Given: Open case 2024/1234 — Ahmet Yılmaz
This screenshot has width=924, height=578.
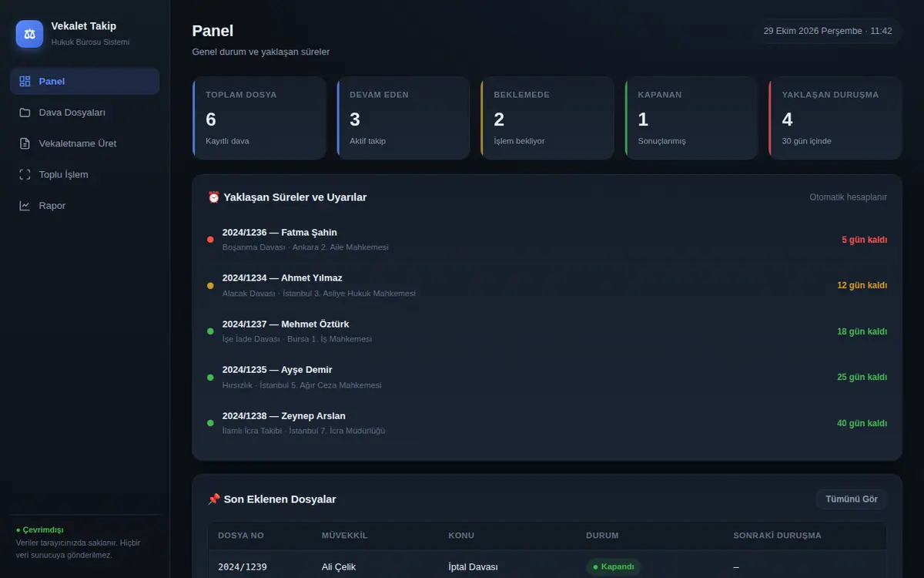Looking at the screenshot, I should coord(547,285).
